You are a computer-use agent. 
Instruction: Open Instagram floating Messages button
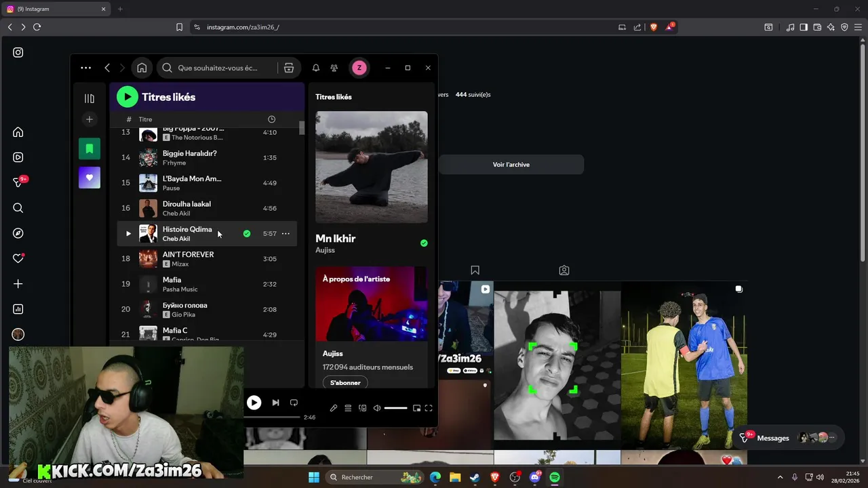click(x=789, y=438)
